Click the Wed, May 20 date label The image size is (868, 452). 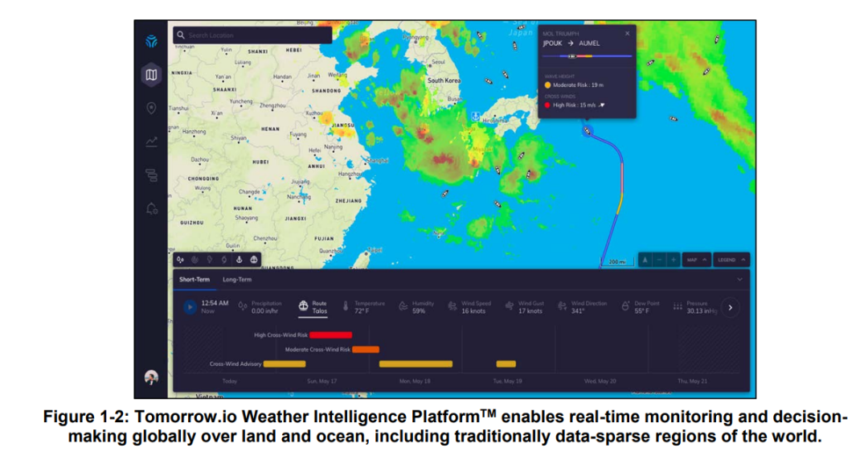(600, 381)
